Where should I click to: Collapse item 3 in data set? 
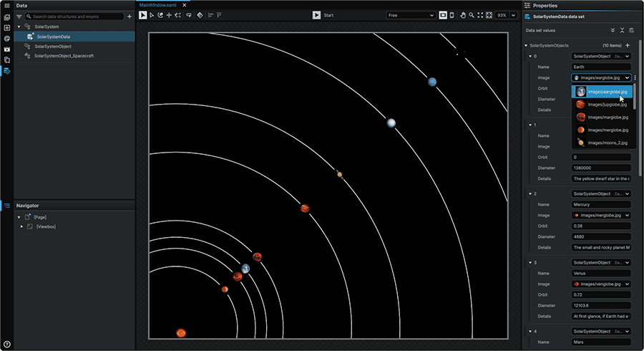pos(530,263)
